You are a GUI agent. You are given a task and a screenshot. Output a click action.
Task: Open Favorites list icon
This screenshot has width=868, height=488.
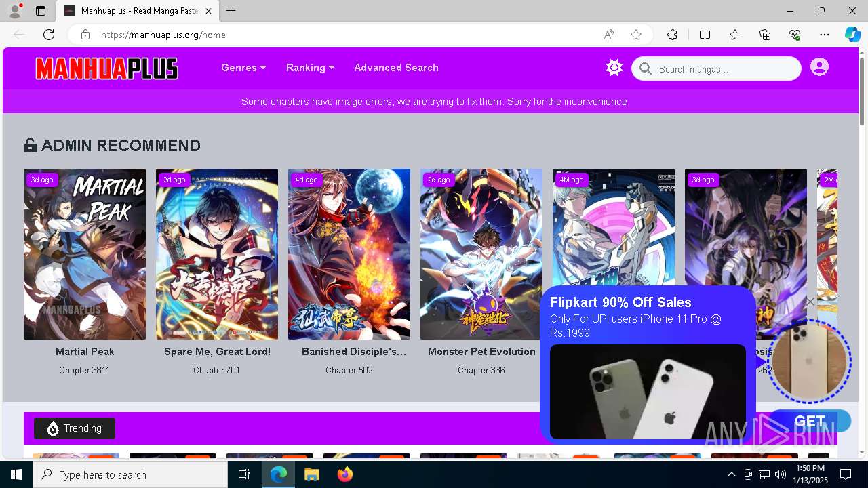click(x=735, y=35)
